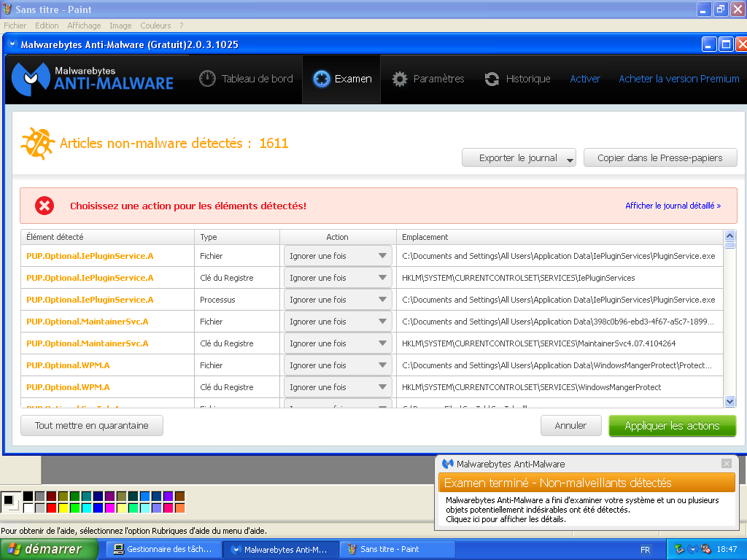Close the Malwarebytes notification popup
This screenshot has width=747, height=560.
pos(726,463)
